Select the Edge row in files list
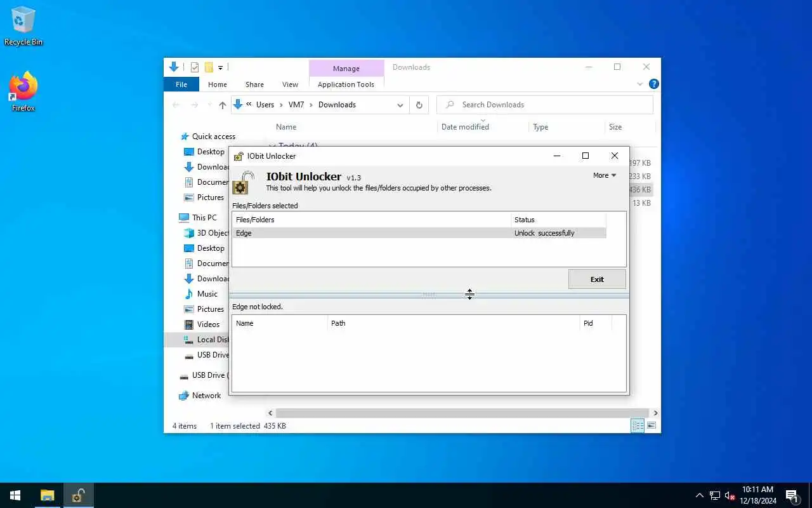Screen dimensions: 812x508 coord(419,233)
